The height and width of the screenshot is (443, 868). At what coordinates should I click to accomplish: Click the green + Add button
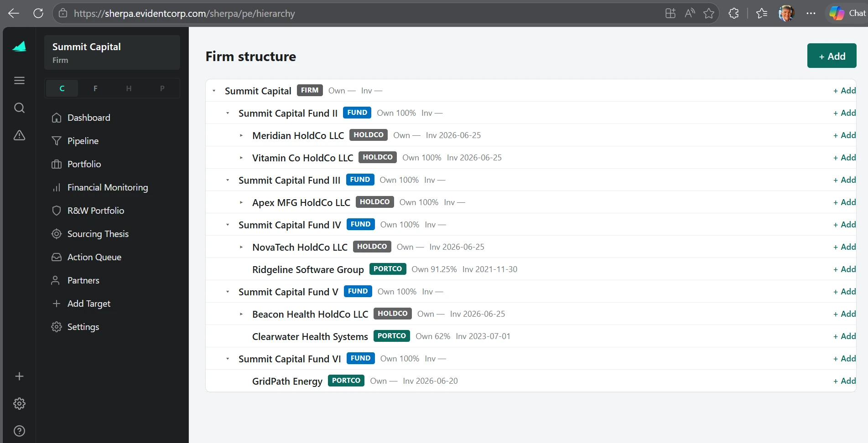pos(832,56)
